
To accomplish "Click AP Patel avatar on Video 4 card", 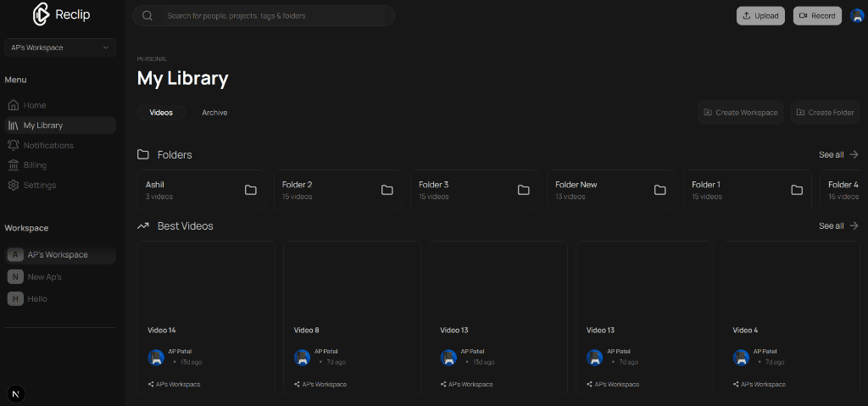I will coord(741,357).
